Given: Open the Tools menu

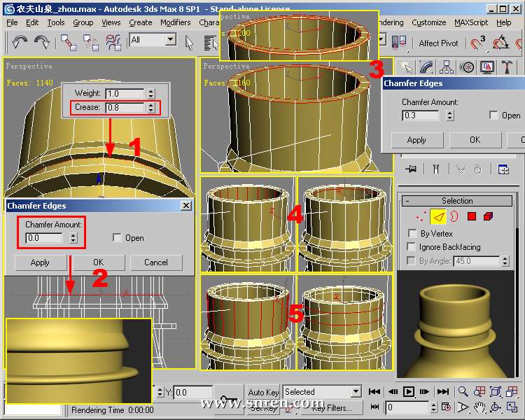Looking at the screenshot, I should click(55, 22).
